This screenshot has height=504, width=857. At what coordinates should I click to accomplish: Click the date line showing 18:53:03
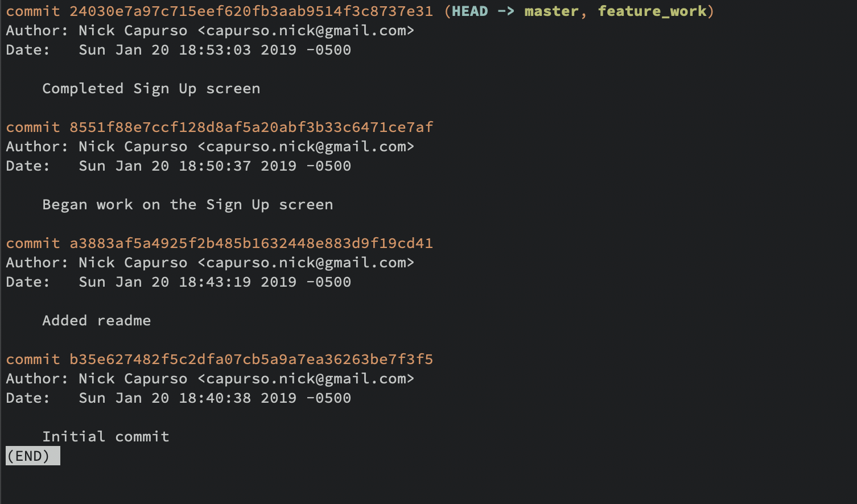(179, 50)
